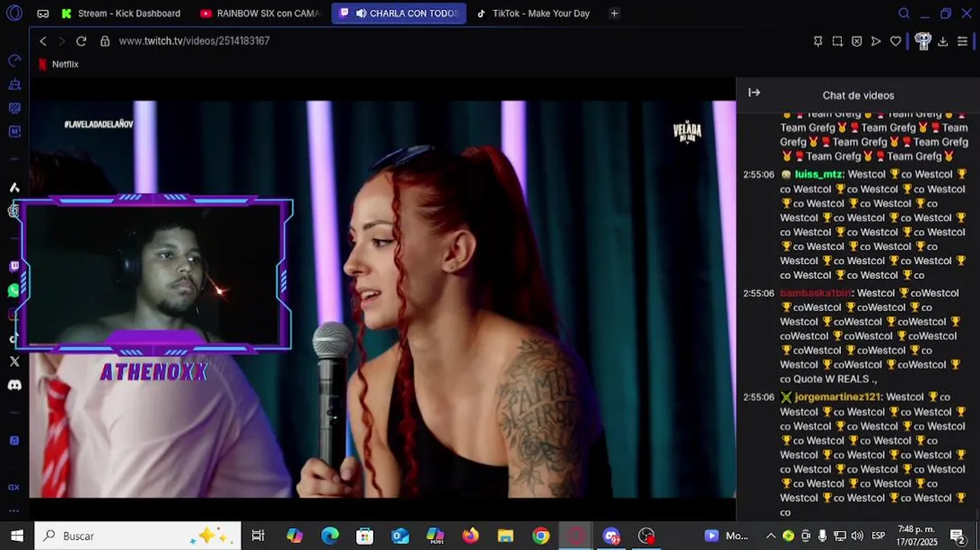Open the Easy setup sliders icon

tap(962, 41)
